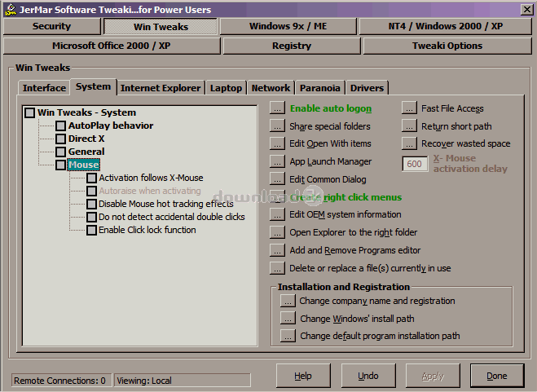The height and width of the screenshot is (392, 537).
Task: Select the Laptop sub-tab
Action: coord(226,88)
